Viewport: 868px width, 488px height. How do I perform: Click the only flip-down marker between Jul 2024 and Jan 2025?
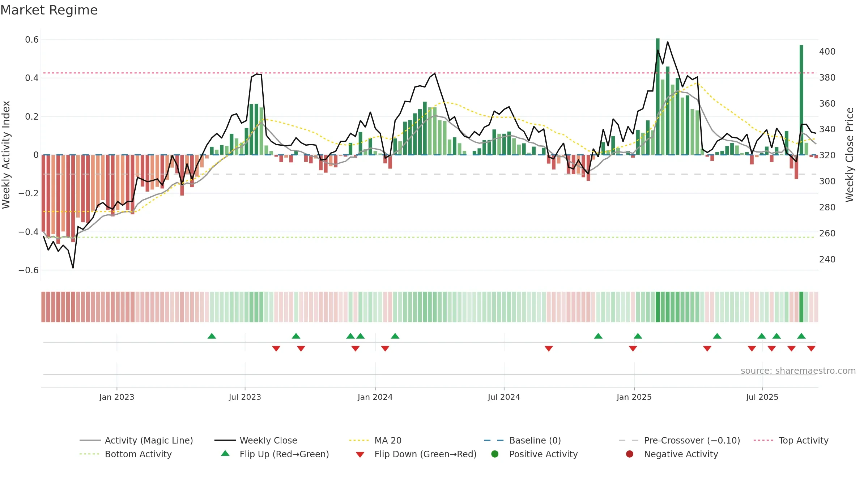[549, 348]
